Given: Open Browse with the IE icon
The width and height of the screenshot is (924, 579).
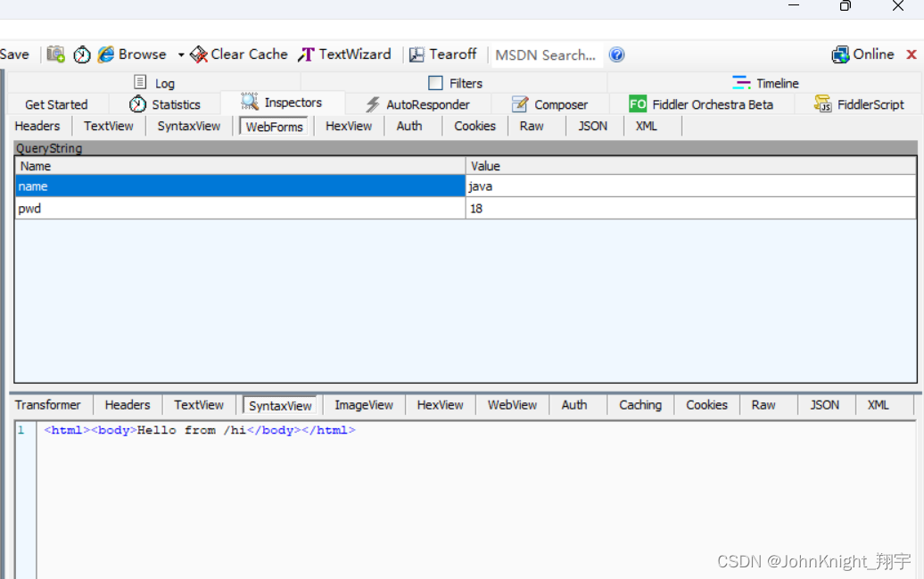Looking at the screenshot, I should 132,54.
